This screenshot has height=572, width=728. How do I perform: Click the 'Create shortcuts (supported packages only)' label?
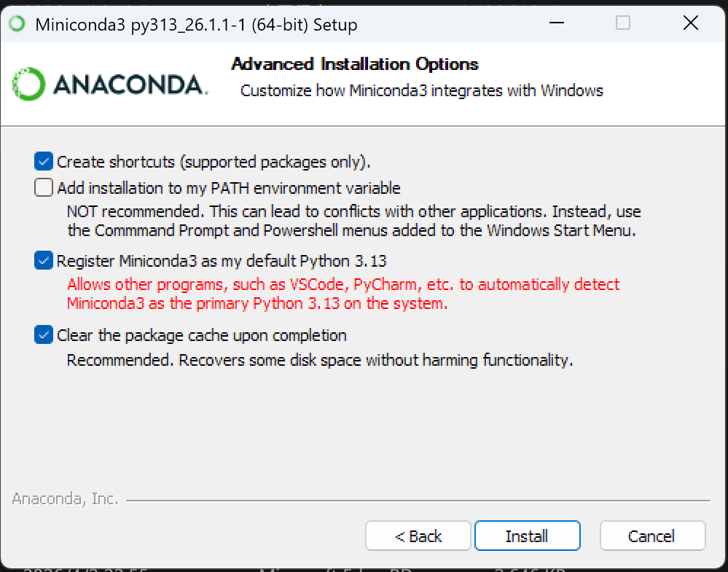pyautogui.click(x=214, y=162)
